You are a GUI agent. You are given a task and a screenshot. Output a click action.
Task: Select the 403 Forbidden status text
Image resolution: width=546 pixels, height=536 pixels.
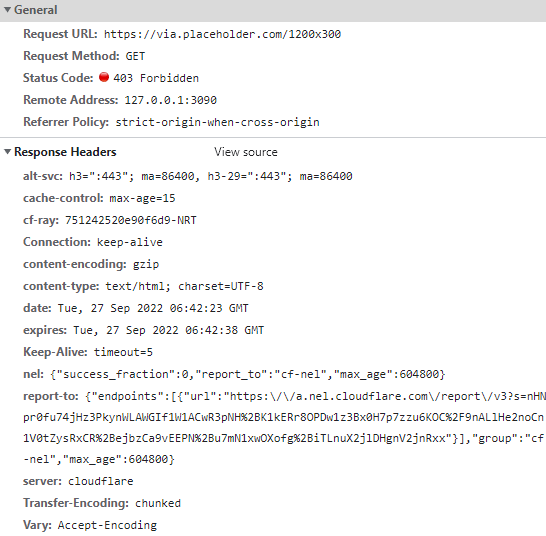point(156,78)
